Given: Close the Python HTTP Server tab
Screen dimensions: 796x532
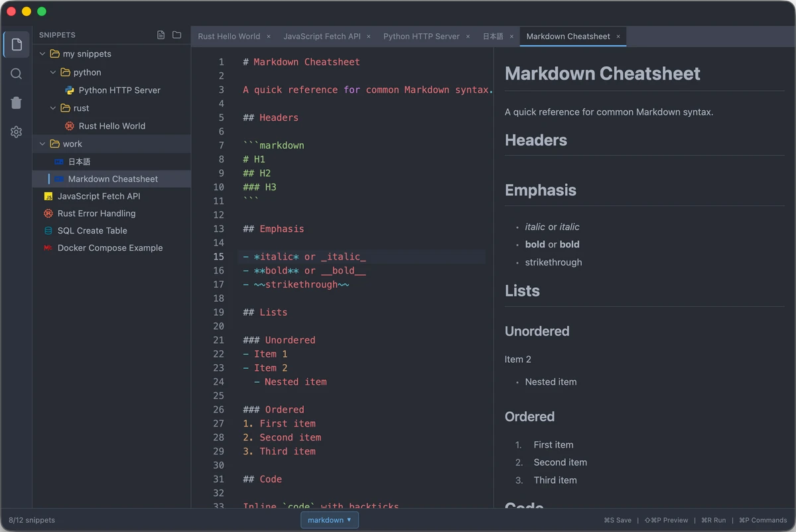Looking at the screenshot, I should (x=468, y=36).
